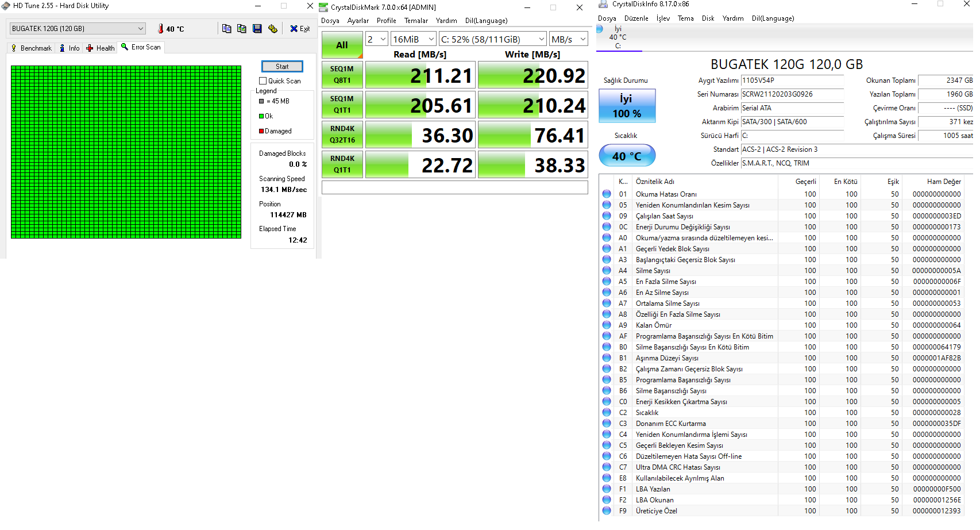This screenshot has width=980, height=530.
Task: Run all tests with the All button
Action: point(342,45)
